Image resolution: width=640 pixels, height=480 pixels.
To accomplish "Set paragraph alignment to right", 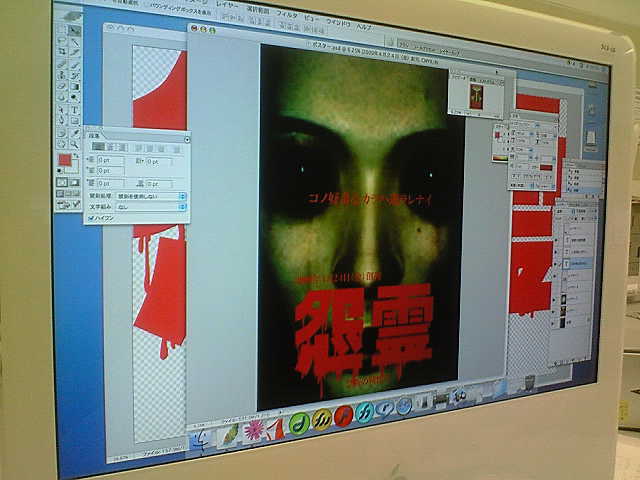I will click(122, 147).
